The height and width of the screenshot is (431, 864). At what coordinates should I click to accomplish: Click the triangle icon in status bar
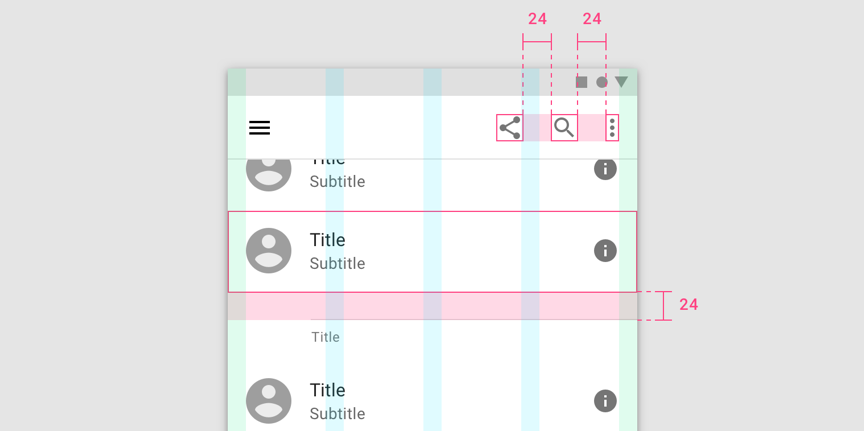[621, 82]
